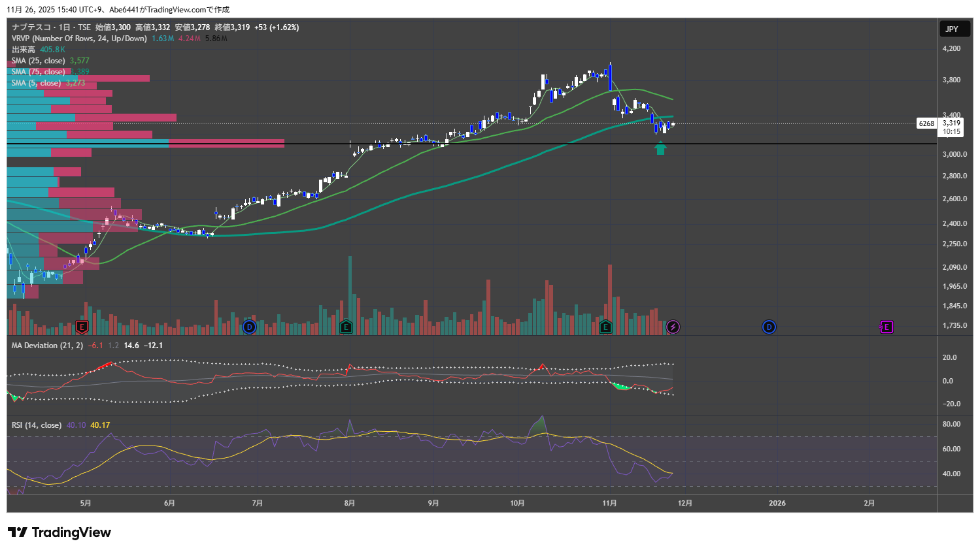Select the SMA (25, close) legend
Viewport: 980px width, 552px height.
pyautogui.click(x=39, y=61)
